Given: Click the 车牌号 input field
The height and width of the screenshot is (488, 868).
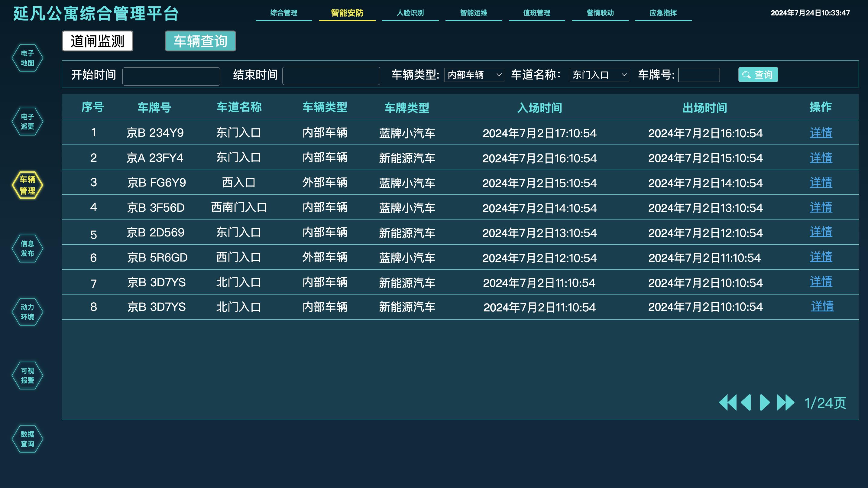Looking at the screenshot, I should [x=698, y=75].
